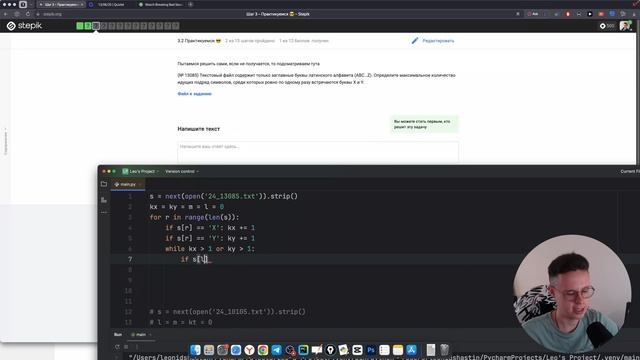Click the red extension icon in browser toolbar
640x360 pixels.
[567, 14]
